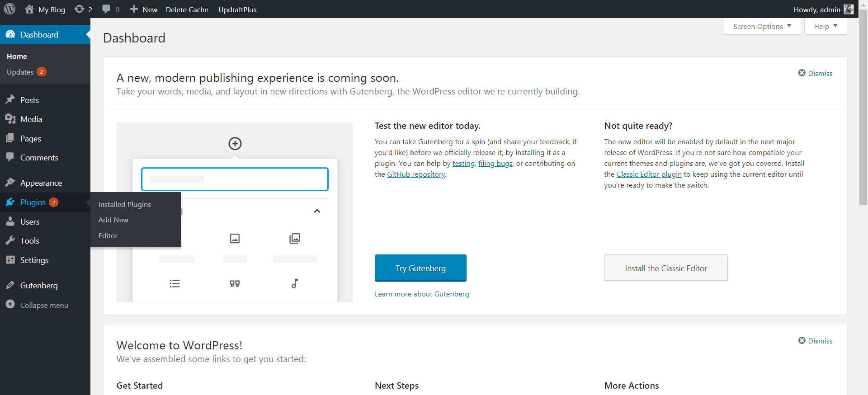This screenshot has width=868, height=395.
Task: Expand the Help dropdown
Action: [826, 26]
